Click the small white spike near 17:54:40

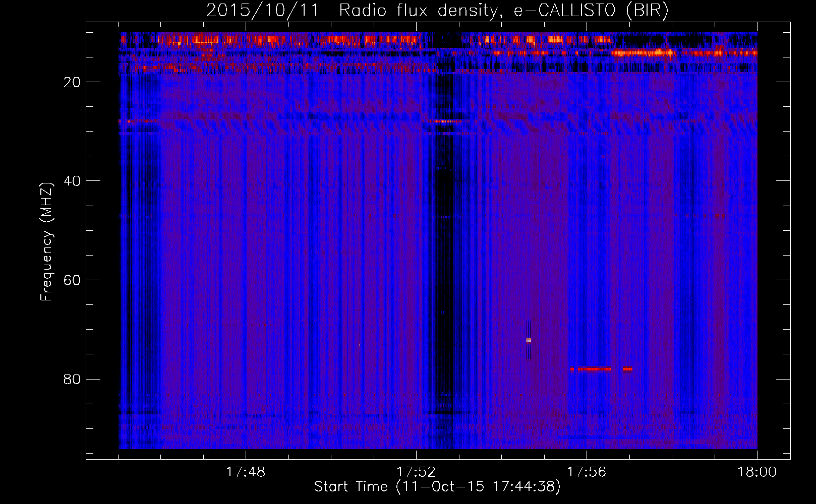529,340
